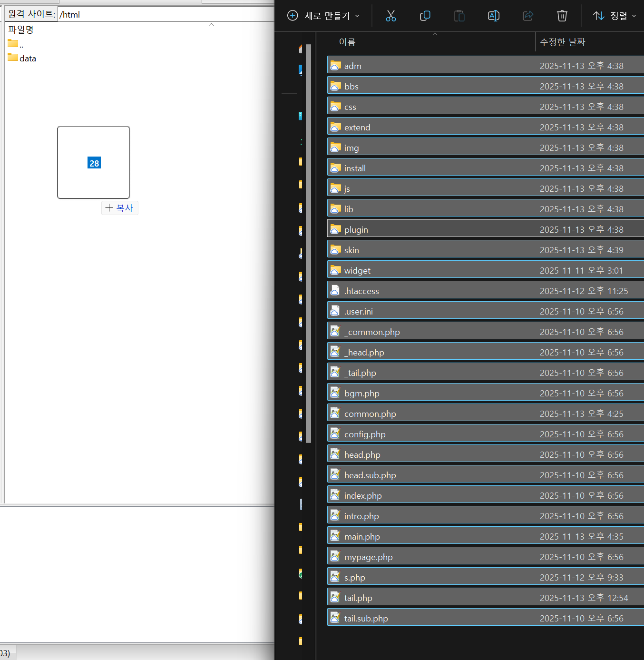Click the Share icon in the toolbar
This screenshot has height=660, width=644.
coord(527,16)
